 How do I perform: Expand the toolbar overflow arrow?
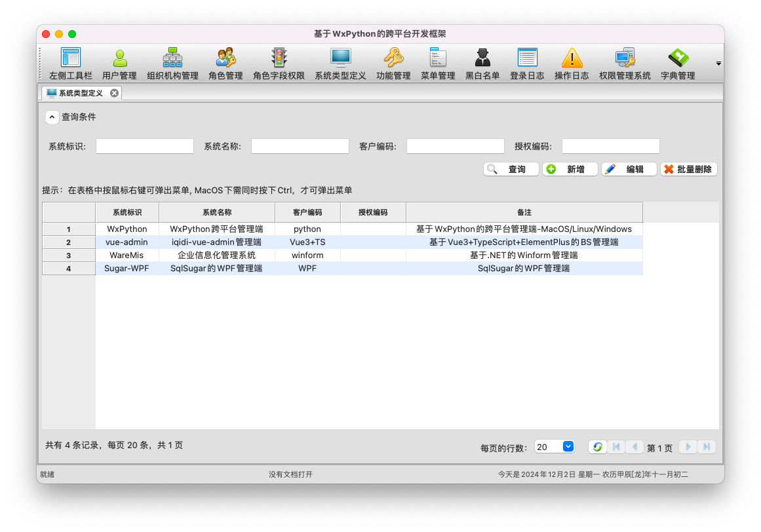(x=718, y=64)
